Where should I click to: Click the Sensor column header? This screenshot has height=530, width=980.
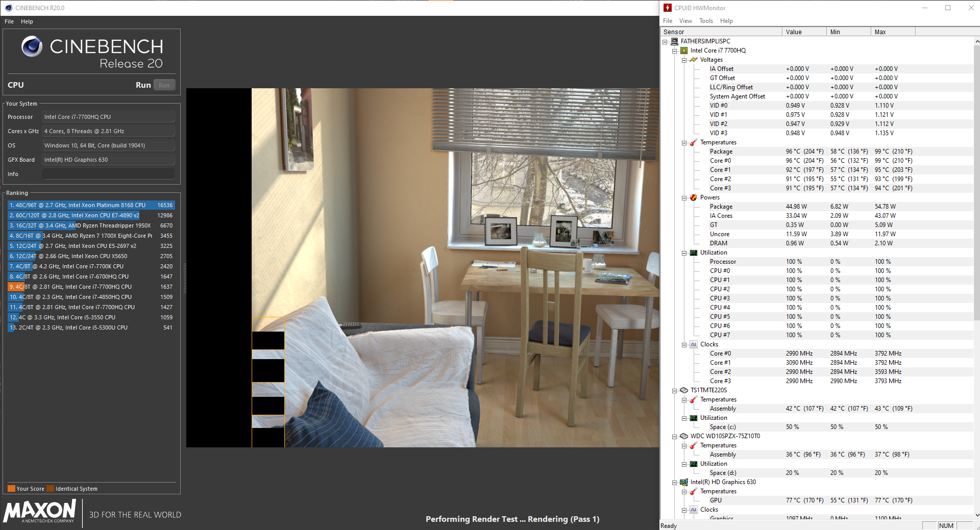click(721, 32)
